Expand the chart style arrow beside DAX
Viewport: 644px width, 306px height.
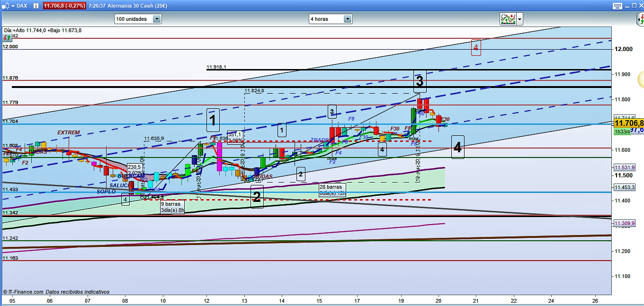pyautogui.click(x=12, y=6)
